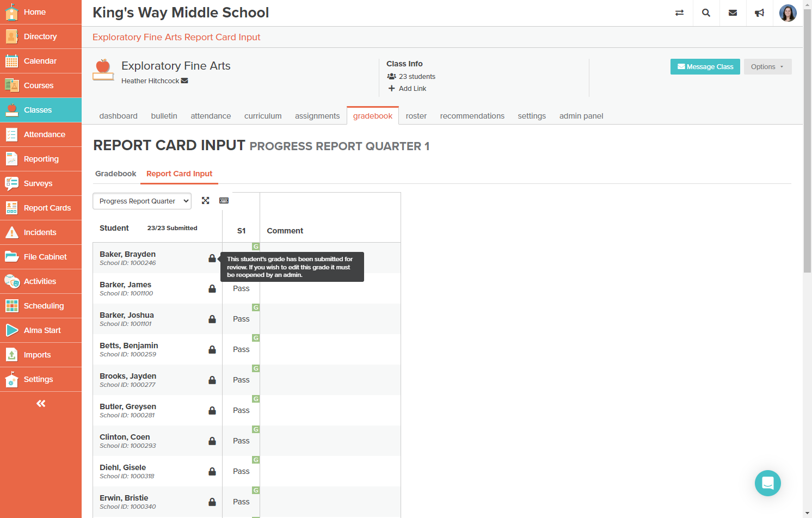Open Incidents in the sidebar
The image size is (812, 518).
41,232
